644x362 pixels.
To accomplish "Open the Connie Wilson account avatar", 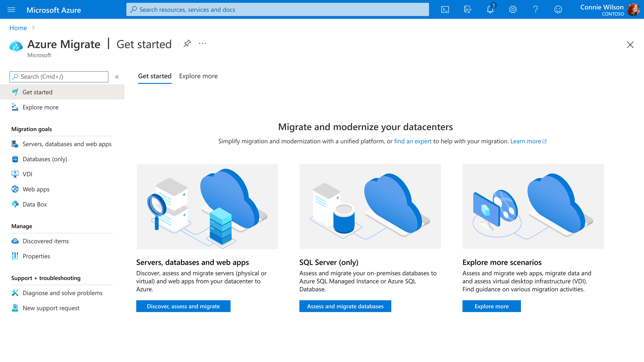I will click(633, 10).
